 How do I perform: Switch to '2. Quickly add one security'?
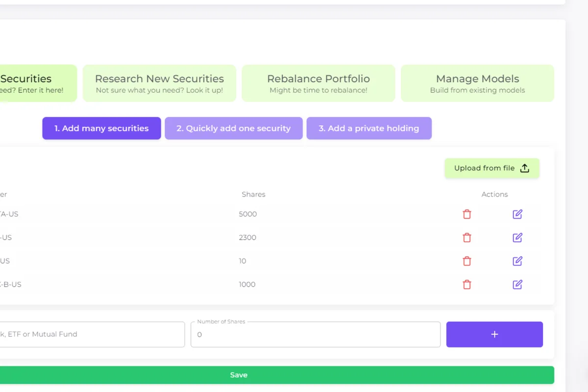(234, 128)
